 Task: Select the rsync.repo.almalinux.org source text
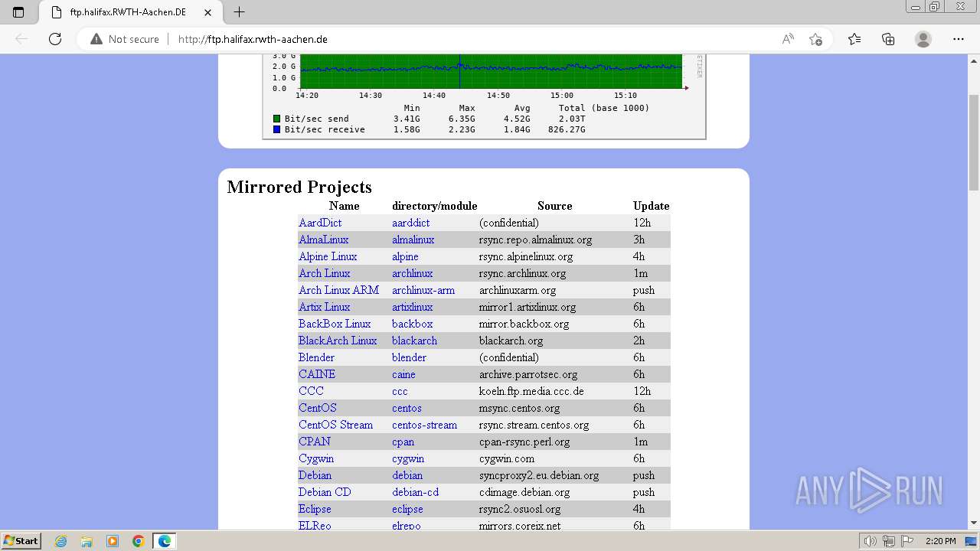(x=535, y=240)
